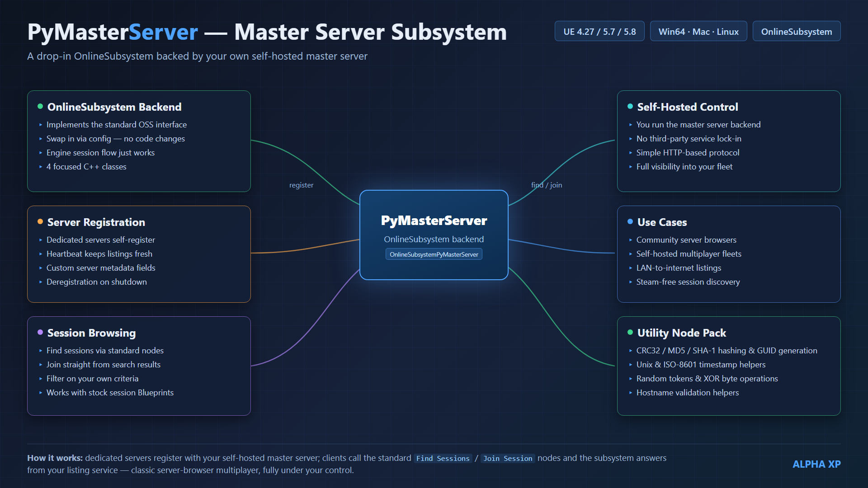Select 'Implements the standard OSS interface' line
Image resolution: width=868 pixels, height=488 pixels.
tap(117, 125)
